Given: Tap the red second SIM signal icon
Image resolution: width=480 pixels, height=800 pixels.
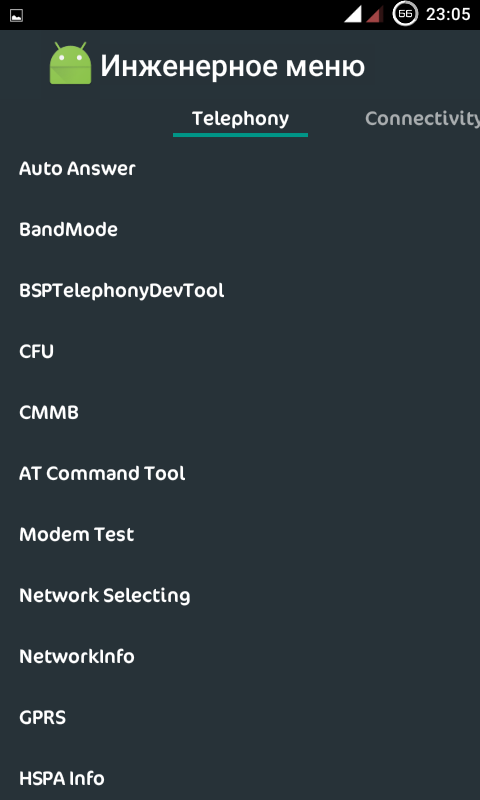Looking at the screenshot, I should coord(375,14).
